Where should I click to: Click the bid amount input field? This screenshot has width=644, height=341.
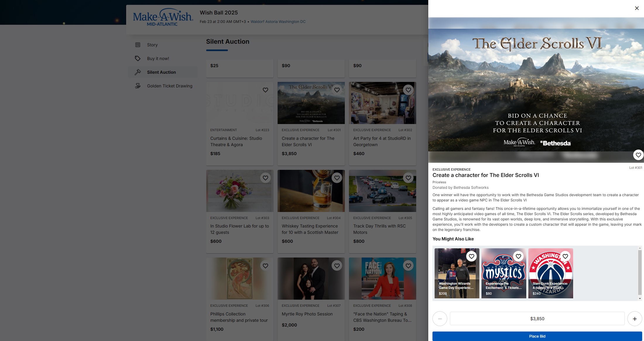(x=537, y=319)
